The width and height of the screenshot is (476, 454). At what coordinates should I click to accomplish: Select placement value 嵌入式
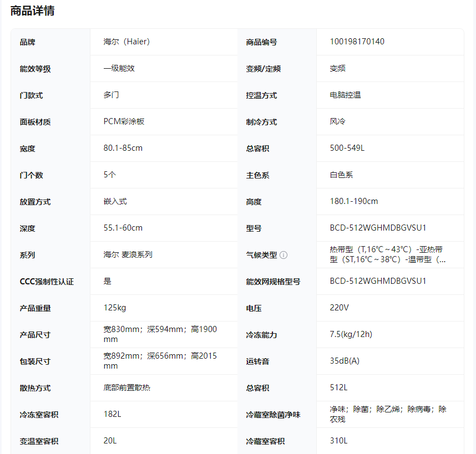tap(115, 201)
